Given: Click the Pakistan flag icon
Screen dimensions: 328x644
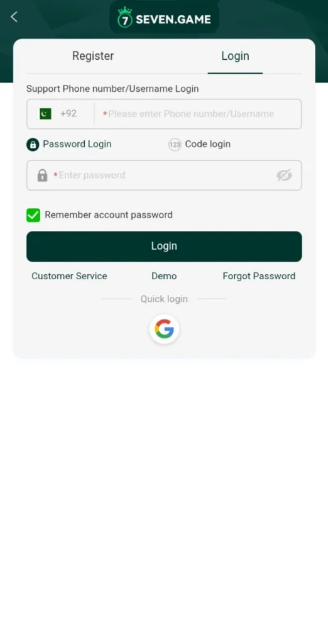Looking at the screenshot, I should click(45, 114).
